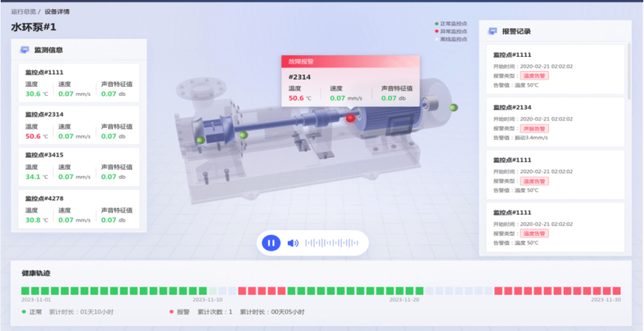Image resolution: width=644 pixels, height=331 pixels.
Task: Click 50.6 ℃ temperature in fault popup
Action: tap(300, 98)
